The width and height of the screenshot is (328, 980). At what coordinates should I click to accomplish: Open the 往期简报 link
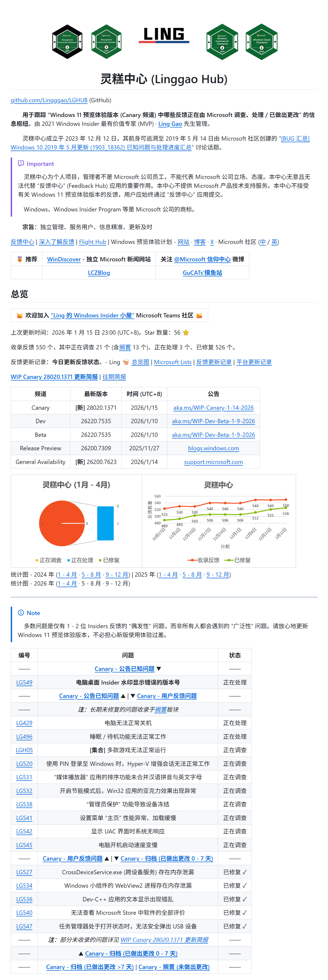click(x=114, y=377)
